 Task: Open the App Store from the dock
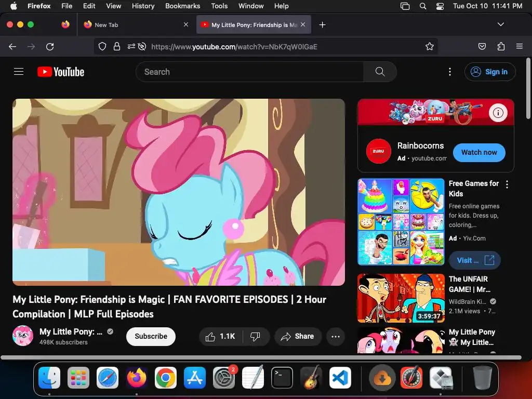click(195, 378)
